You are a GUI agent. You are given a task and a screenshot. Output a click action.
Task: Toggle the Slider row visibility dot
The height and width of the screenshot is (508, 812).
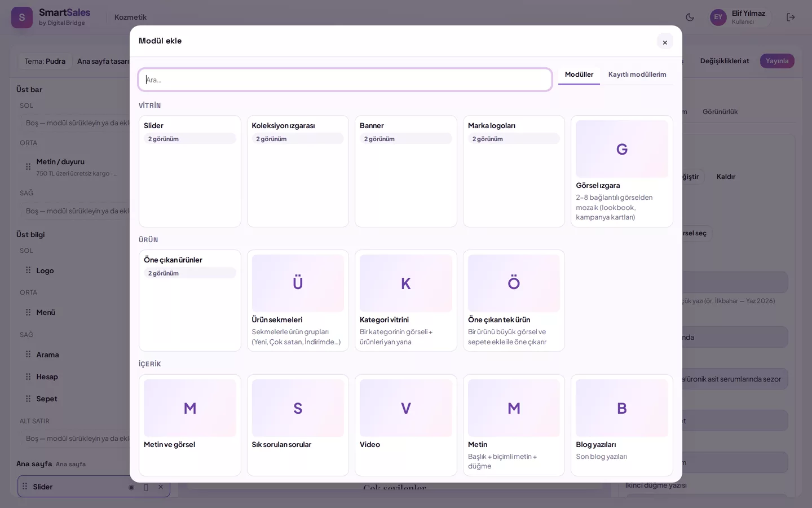[x=131, y=487]
